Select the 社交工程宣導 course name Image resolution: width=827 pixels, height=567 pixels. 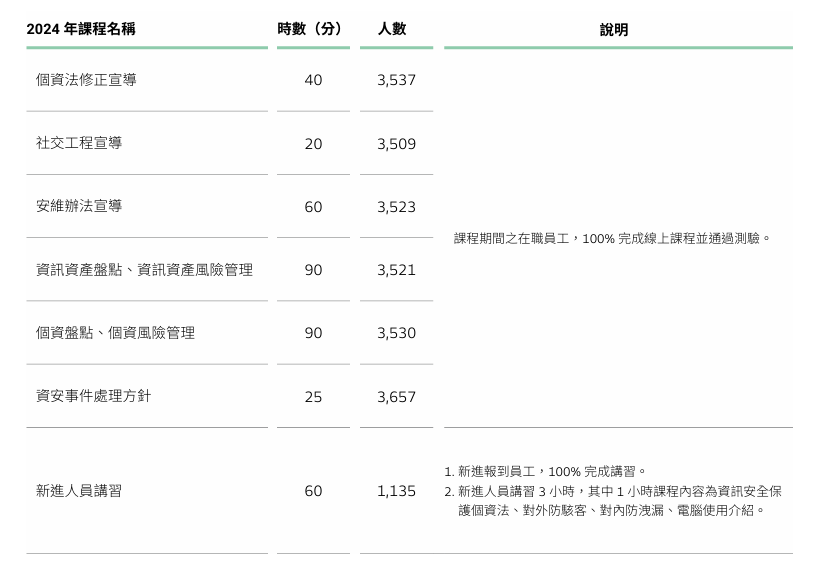(79, 143)
